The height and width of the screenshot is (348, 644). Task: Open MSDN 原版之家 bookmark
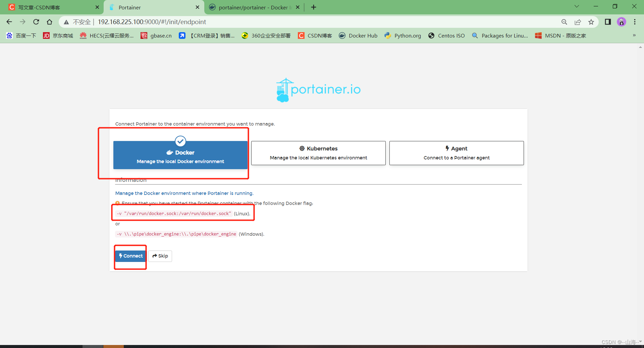tap(560, 36)
